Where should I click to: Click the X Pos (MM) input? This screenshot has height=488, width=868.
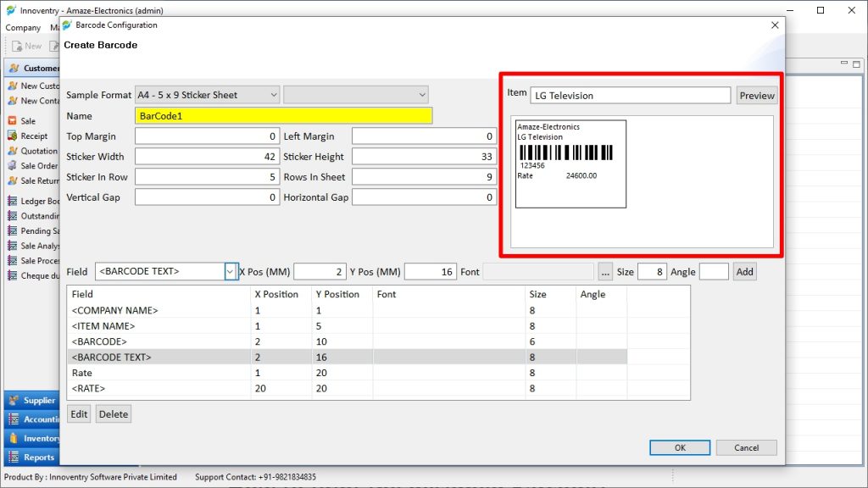pos(320,272)
